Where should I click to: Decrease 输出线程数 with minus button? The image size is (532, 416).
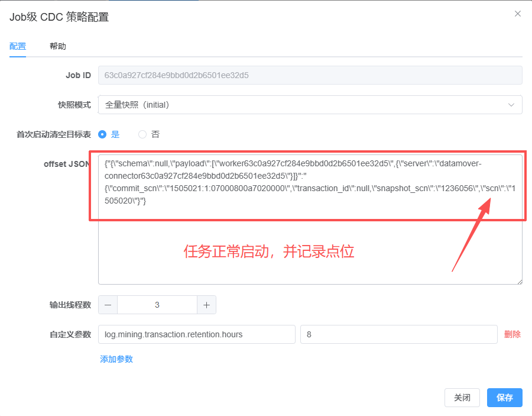click(108, 305)
